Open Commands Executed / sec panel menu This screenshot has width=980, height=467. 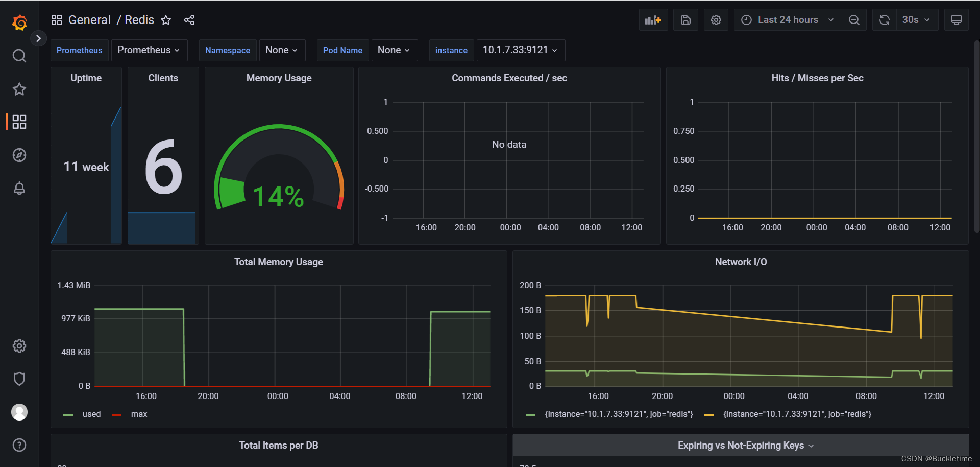(x=509, y=78)
